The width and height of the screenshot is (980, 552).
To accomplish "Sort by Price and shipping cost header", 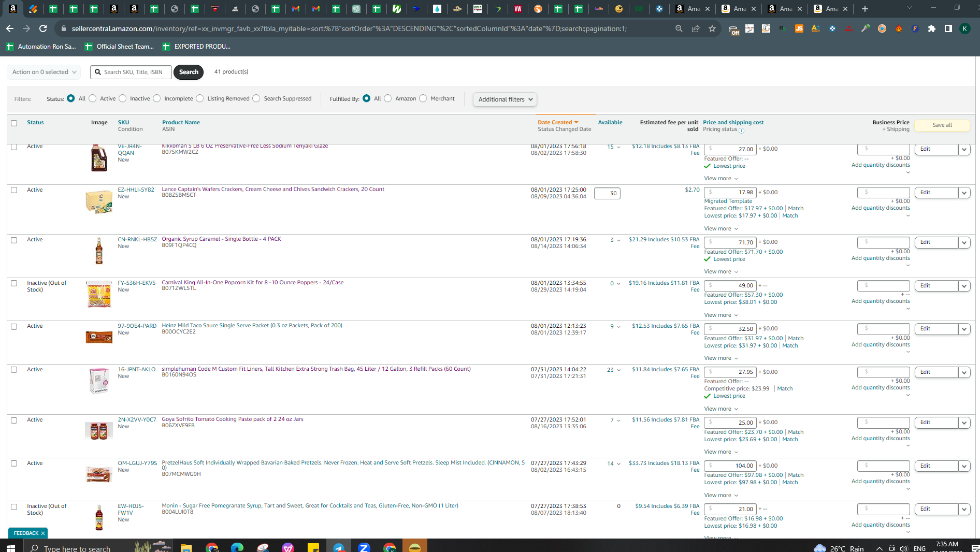I will click(x=733, y=123).
